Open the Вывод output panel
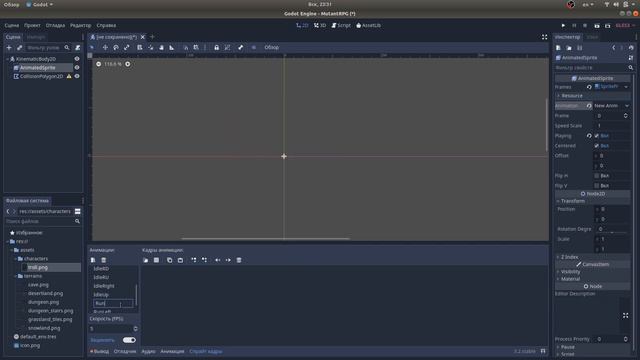The image size is (640, 360). coord(100,351)
